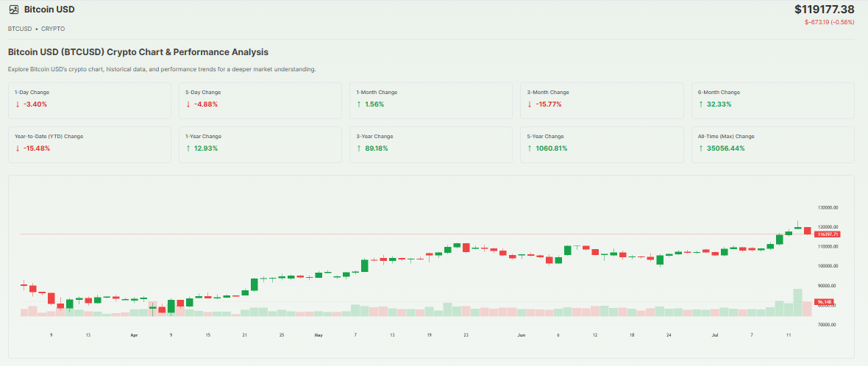Click the 130000.00 price axis label
Image resolution: width=868 pixels, height=366 pixels.
click(829, 207)
